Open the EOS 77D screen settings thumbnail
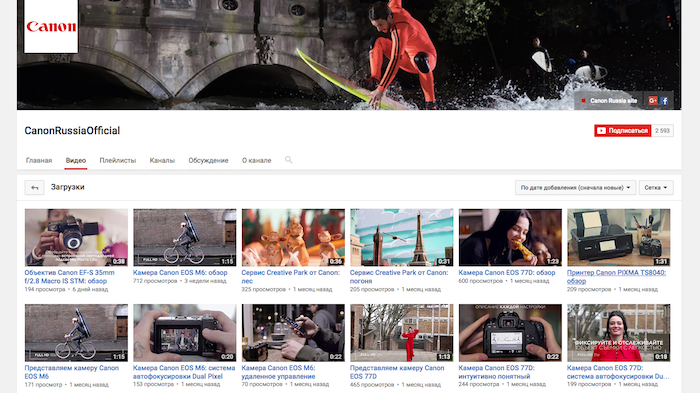 (x=510, y=333)
